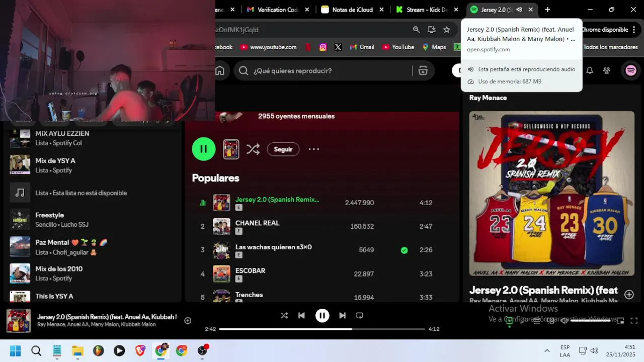This screenshot has height=362, width=644.
Task: Open the Mix de YSY A playlist
Action: click(93, 165)
